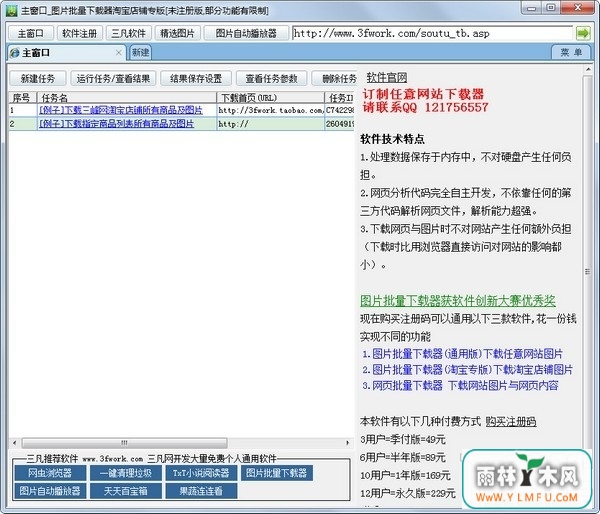The height and width of the screenshot is (514, 600).
Task: Click 网虫浏览器 button
Action: click(x=50, y=473)
